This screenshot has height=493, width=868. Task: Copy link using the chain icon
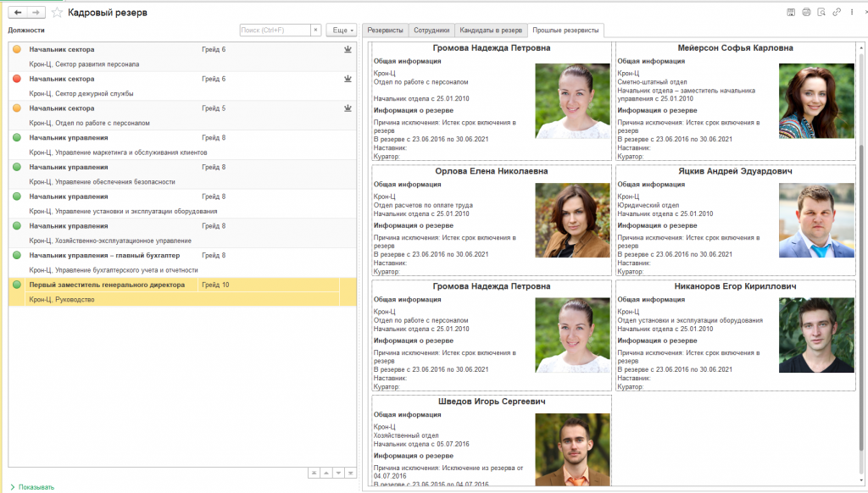tap(837, 12)
